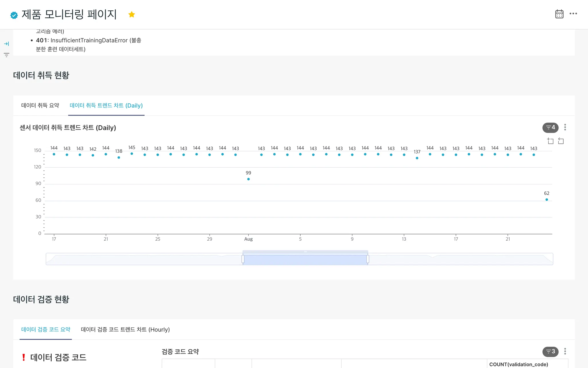Click the verified badge next to the page title
This screenshot has width=588, height=368.
coord(14,15)
